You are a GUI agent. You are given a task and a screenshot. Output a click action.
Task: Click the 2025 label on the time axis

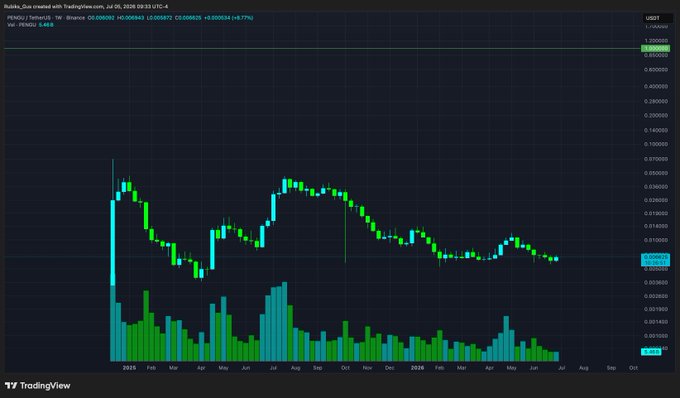(x=129, y=368)
